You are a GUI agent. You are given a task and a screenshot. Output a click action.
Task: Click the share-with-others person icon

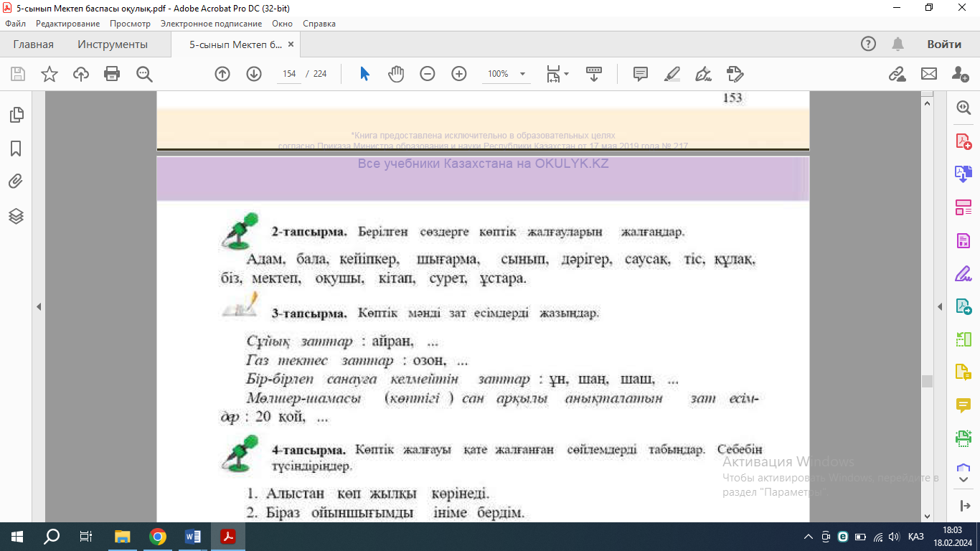coord(961,74)
